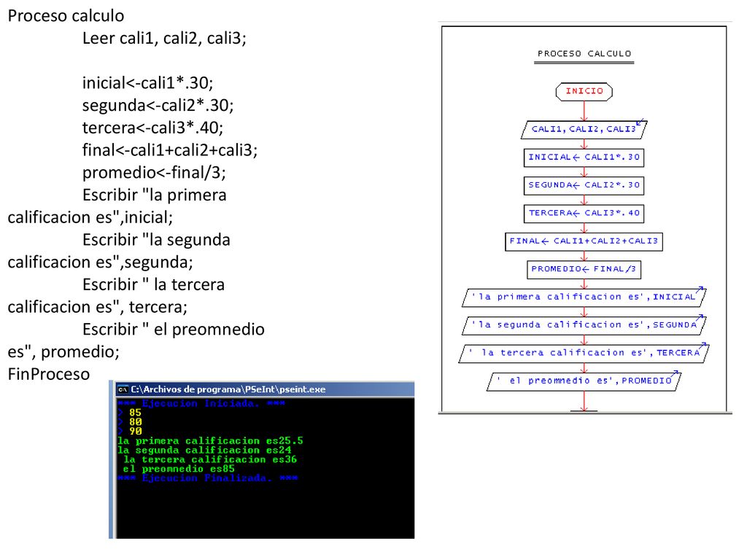The width and height of the screenshot is (747, 560).
Task: Click the 'promedio<-final/3;' code line
Action: [154, 172]
